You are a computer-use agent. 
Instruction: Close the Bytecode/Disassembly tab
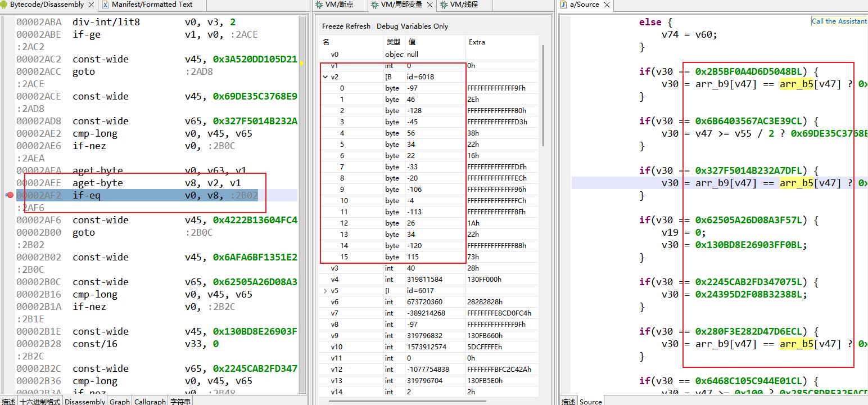pos(92,4)
